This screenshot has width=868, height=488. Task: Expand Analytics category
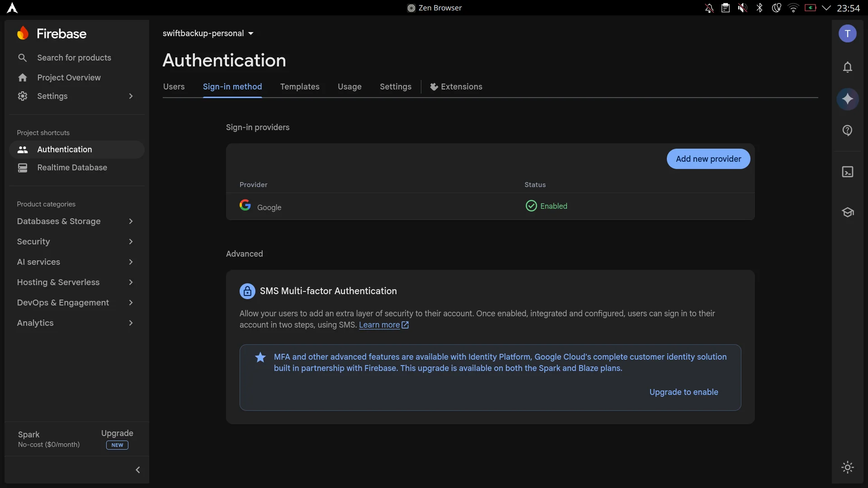tap(131, 323)
